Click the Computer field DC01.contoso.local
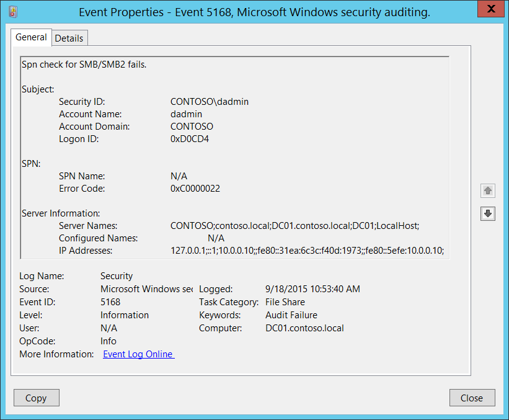 304,328
